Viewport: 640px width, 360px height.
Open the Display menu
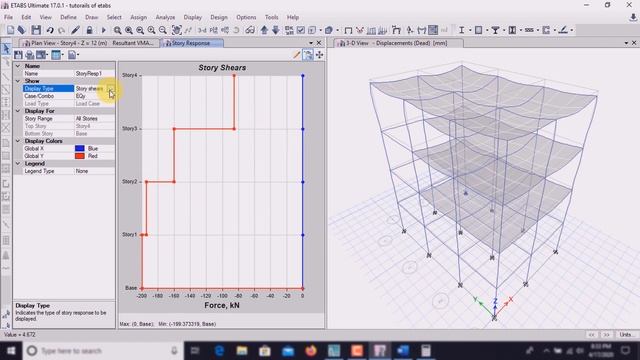pyautogui.click(x=193, y=17)
